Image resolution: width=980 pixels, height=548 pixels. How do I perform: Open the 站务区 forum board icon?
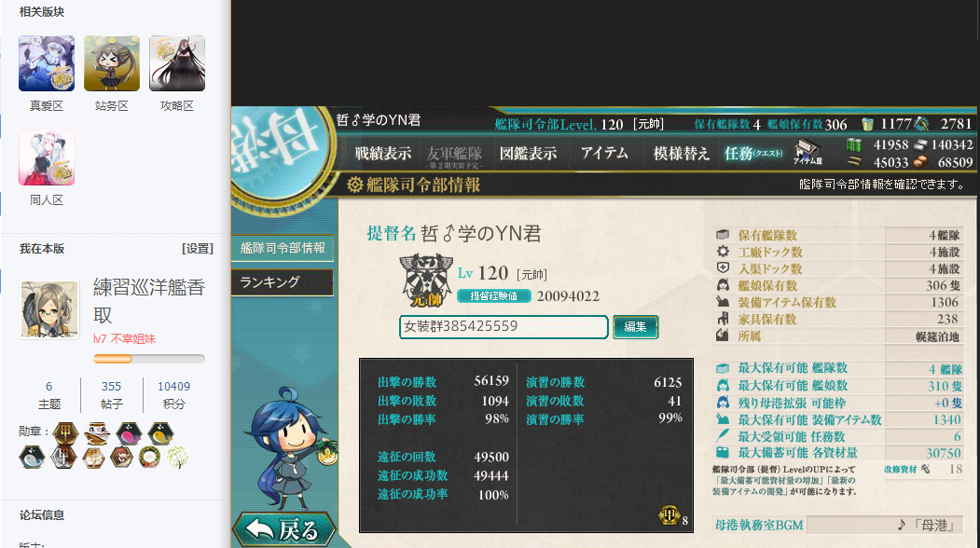112,63
